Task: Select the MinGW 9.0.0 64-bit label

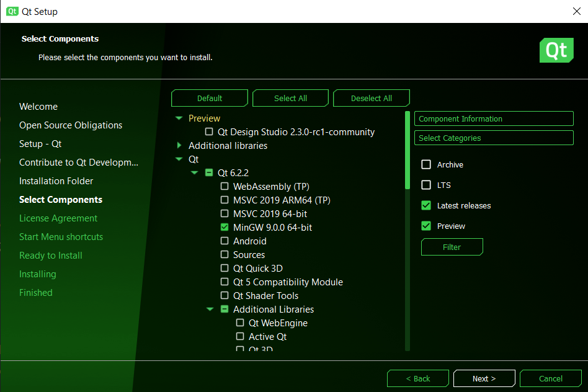Action: coord(272,227)
